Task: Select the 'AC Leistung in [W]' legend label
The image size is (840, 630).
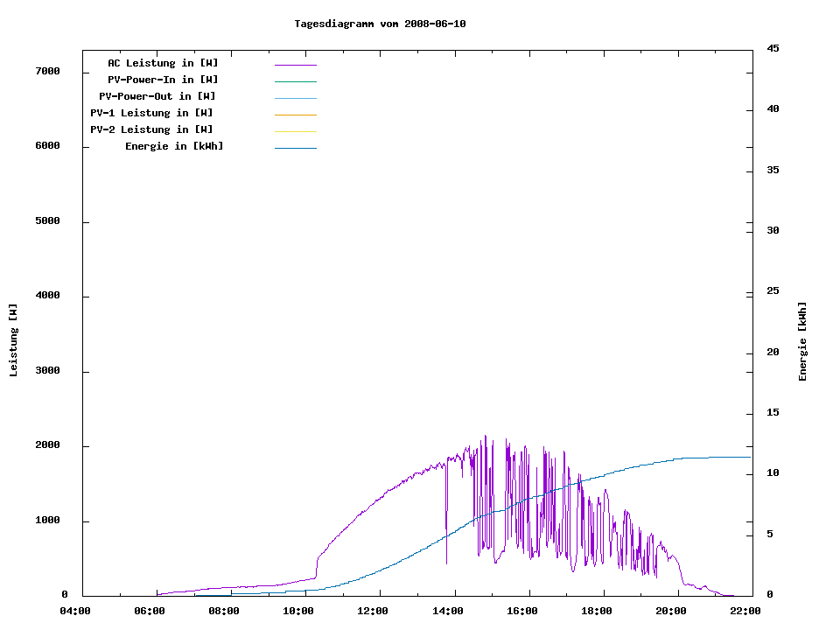Action: [163, 63]
